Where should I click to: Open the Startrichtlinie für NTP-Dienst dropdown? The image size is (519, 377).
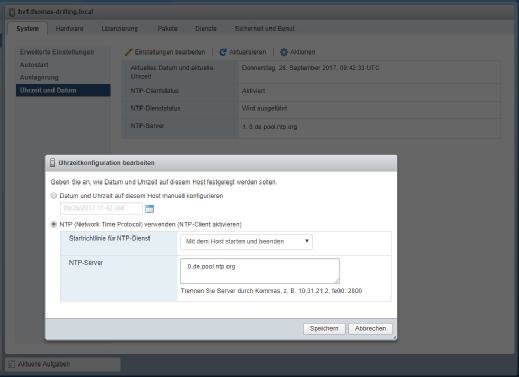pos(246,241)
